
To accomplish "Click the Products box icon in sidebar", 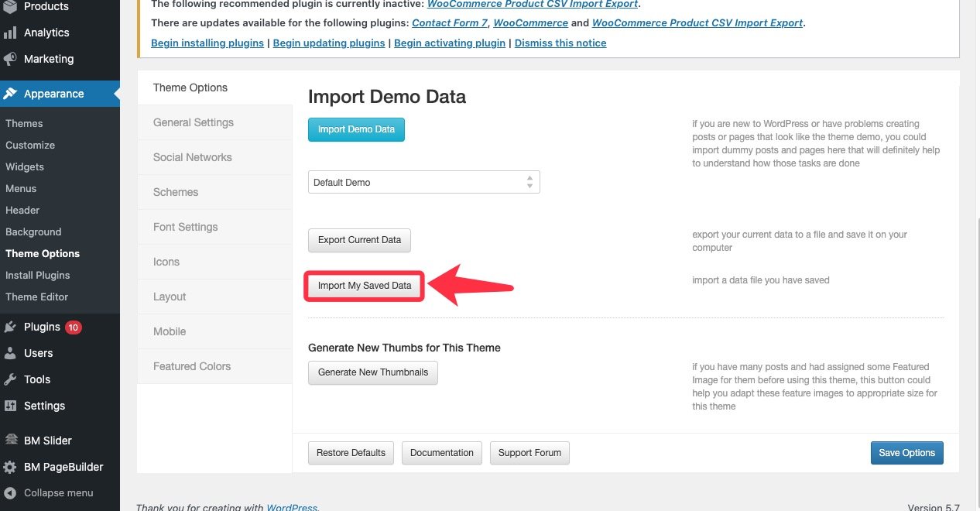I will tap(10, 6).
